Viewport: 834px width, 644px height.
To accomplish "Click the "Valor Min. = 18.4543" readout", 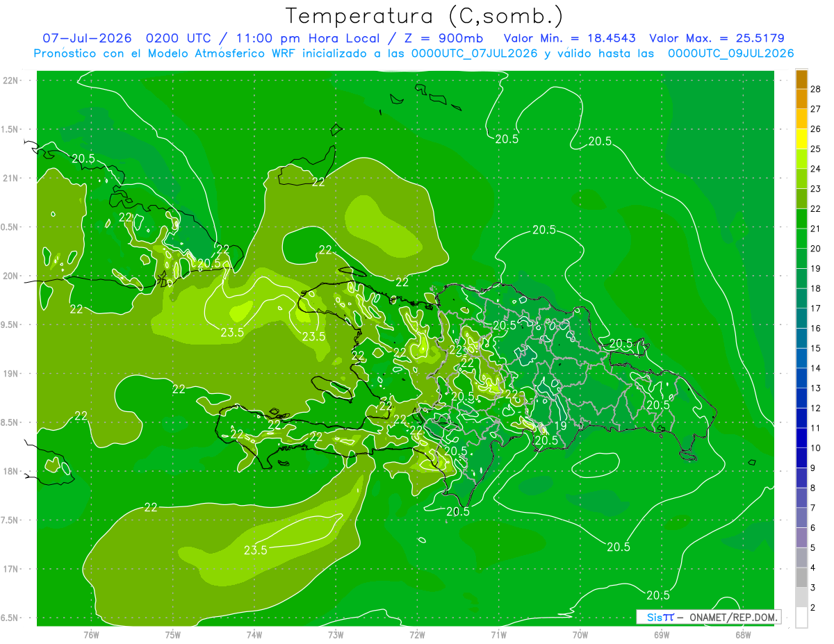I will [x=569, y=38].
